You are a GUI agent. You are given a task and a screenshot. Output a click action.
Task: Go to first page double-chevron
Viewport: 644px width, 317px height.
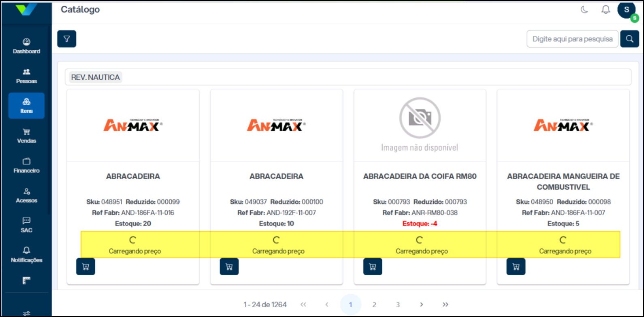coord(303,304)
